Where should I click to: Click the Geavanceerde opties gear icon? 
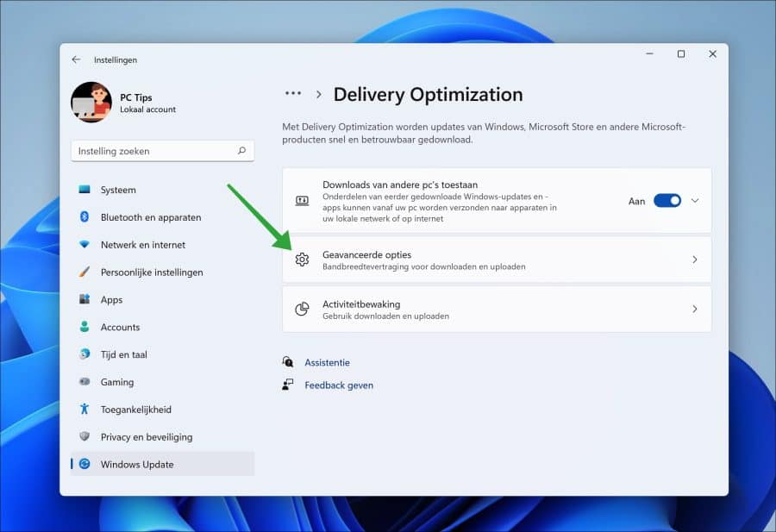point(302,260)
